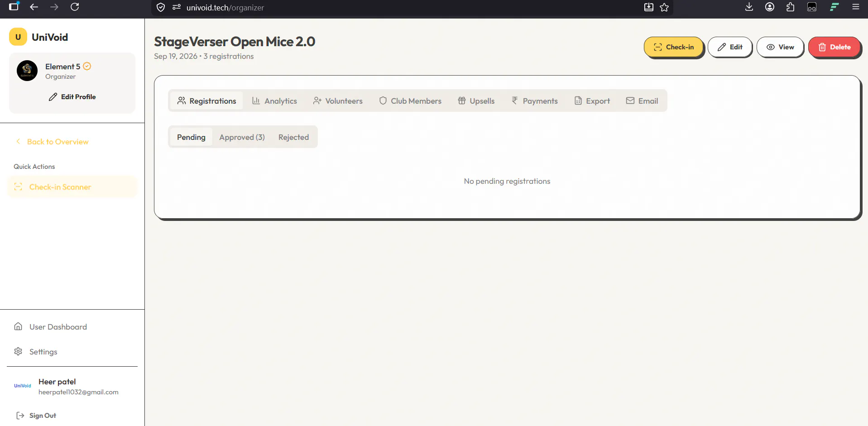Click the UniVoid brand name
Viewport: 868px width, 426px height.
click(50, 37)
